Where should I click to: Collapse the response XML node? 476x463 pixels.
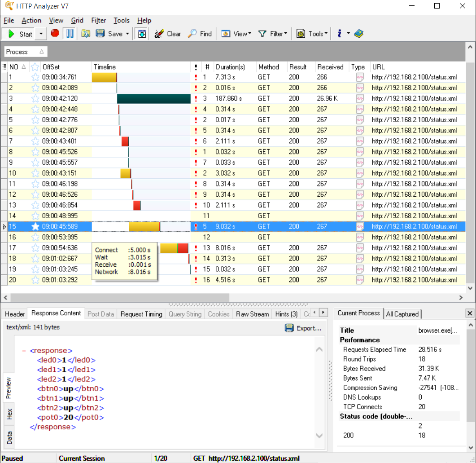tap(24, 351)
